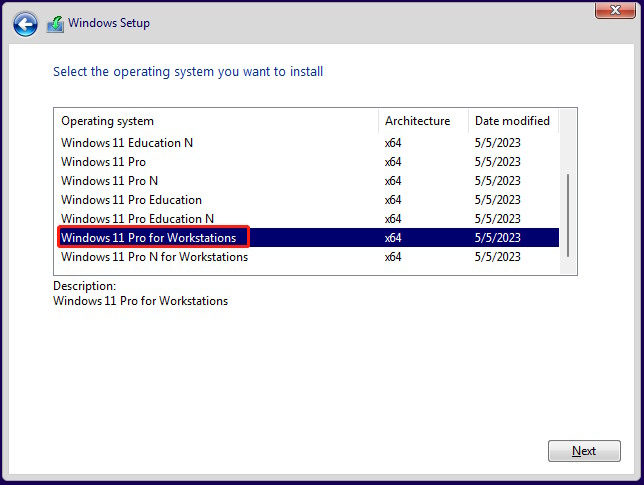Go back with the blue arrow button

click(25, 24)
